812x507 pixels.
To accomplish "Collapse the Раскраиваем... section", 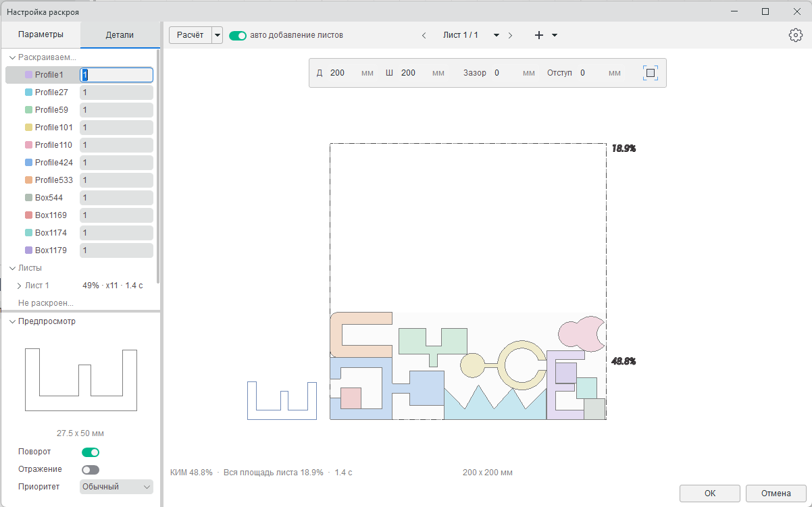I will (x=12, y=57).
